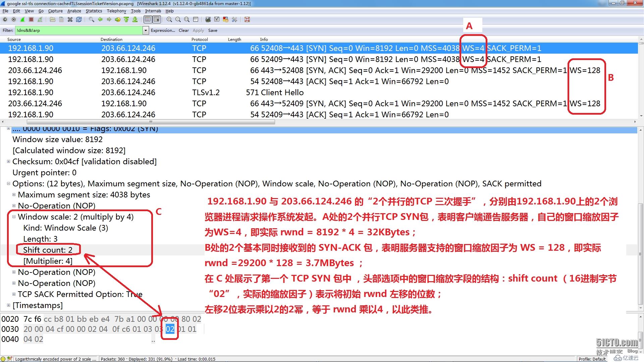Screen dimensions: 644x362
Task: Go forward in packet history
Action: click(x=109, y=19)
